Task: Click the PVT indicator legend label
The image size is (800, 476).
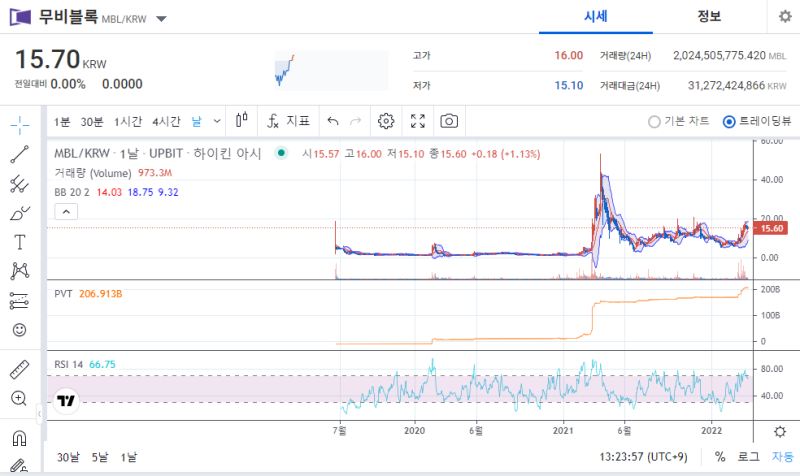Action: [x=63, y=293]
